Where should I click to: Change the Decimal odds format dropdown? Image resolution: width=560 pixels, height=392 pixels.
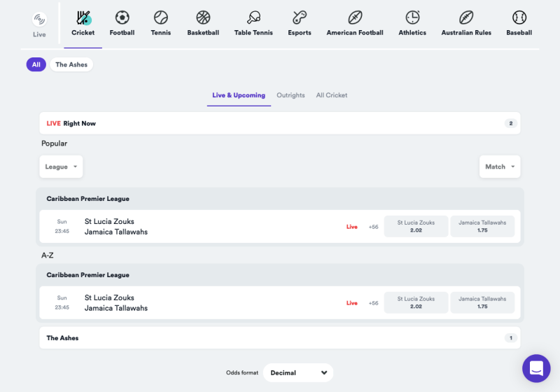(299, 372)
